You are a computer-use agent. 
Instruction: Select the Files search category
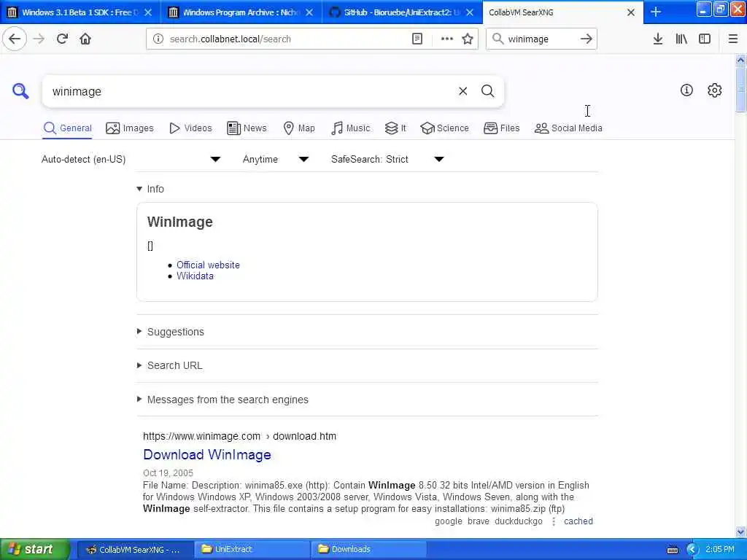click(501, 128)
